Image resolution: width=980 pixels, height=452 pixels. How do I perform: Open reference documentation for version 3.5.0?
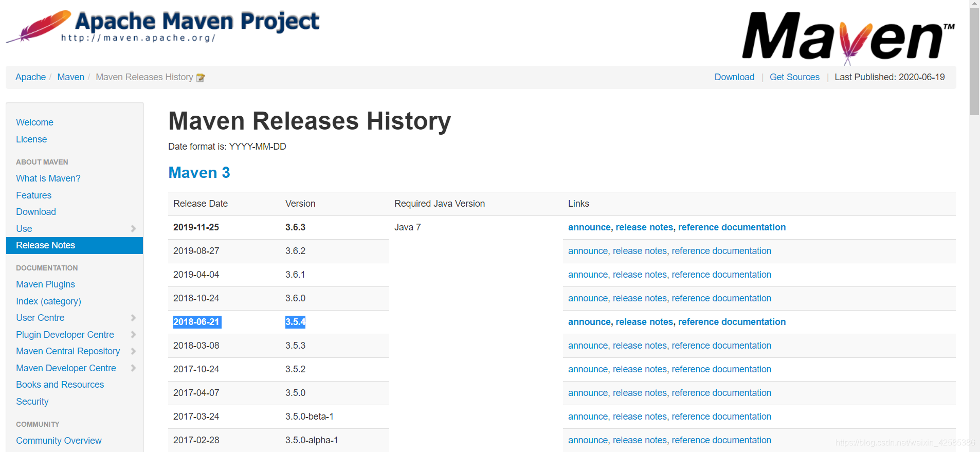(721, 393)
